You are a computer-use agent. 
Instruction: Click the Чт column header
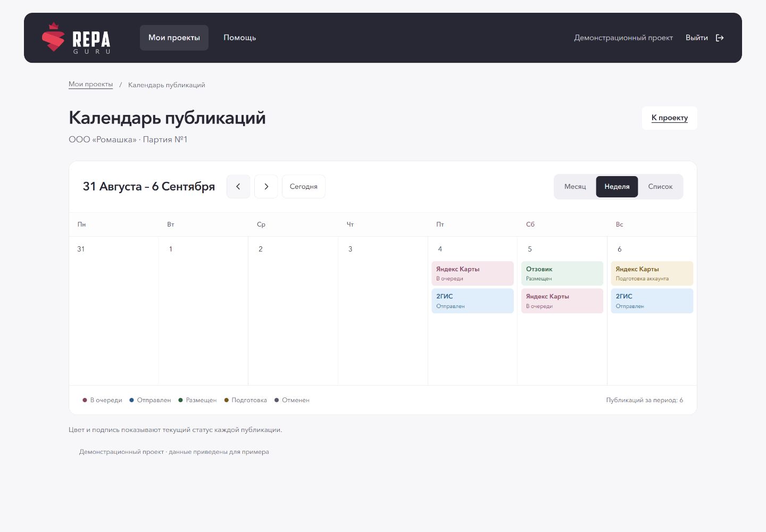click(x=350, y=225)
